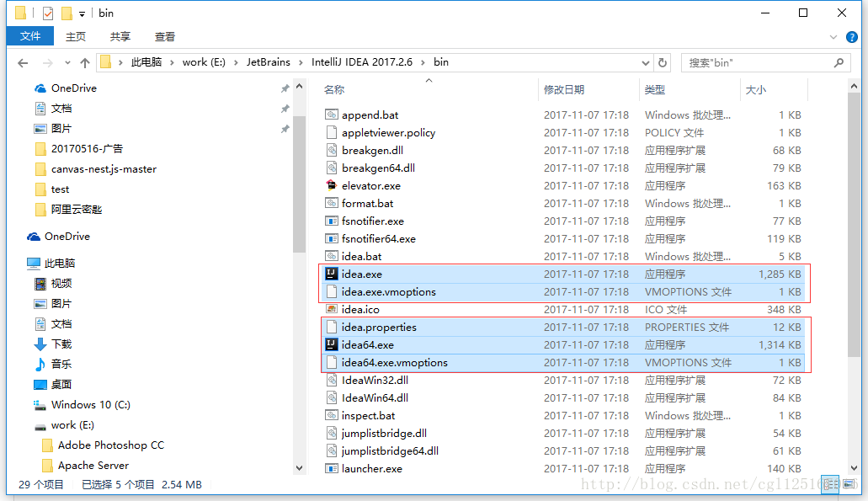This screenshot has height=501, width=868.
Task: Click the Back navigation arrow
Action: point(23,62)
